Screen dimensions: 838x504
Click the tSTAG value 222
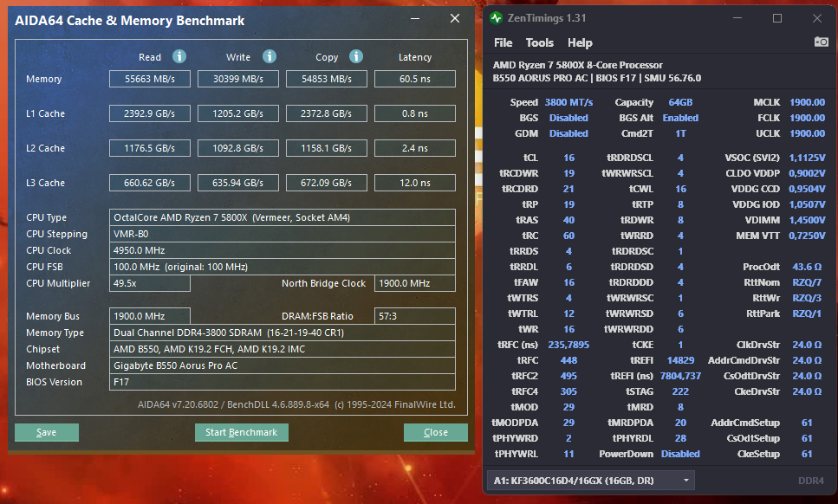pyautogui.click(x=680, y=391)
